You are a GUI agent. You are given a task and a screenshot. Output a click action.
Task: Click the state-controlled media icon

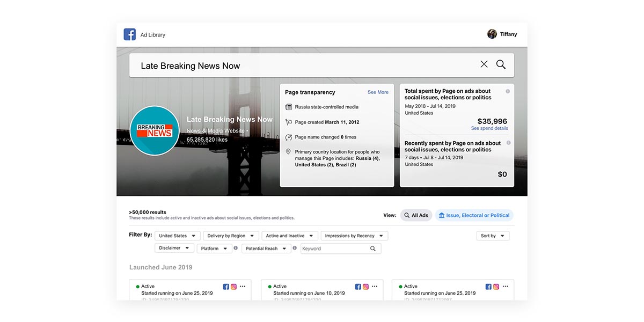(289, 107)
